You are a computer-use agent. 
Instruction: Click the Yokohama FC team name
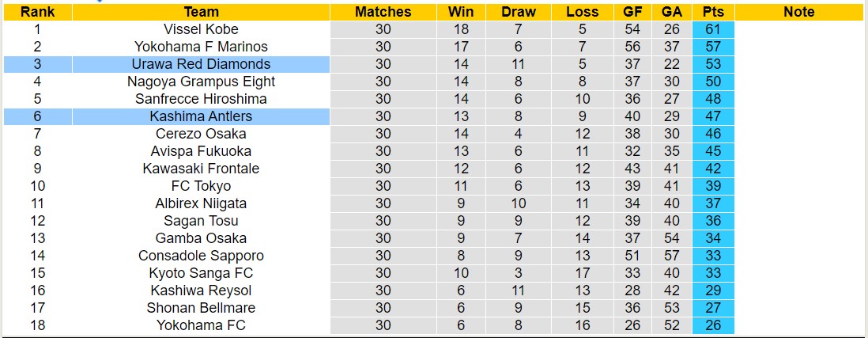coord(201,325)
